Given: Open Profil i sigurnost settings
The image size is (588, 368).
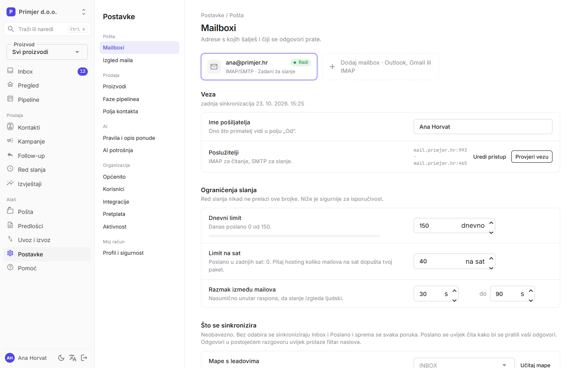Looking at the screenshot, I should point(139,253).
